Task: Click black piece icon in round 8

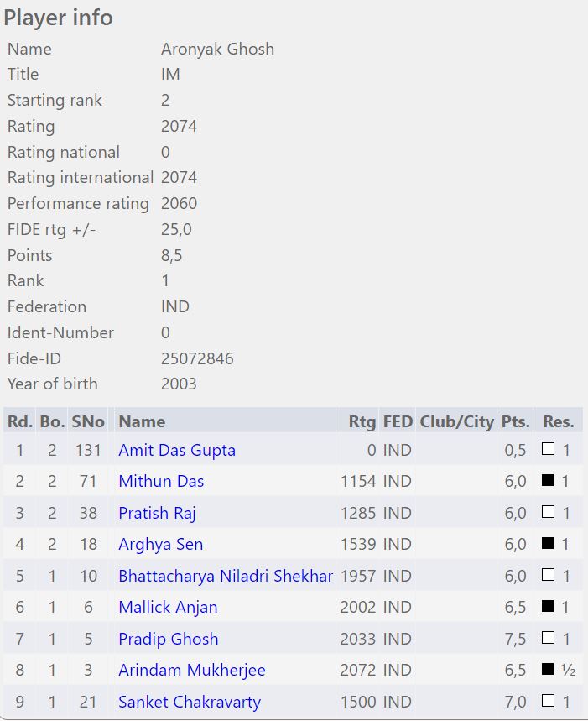Action: pyautogui.click(x=549, y=671)
